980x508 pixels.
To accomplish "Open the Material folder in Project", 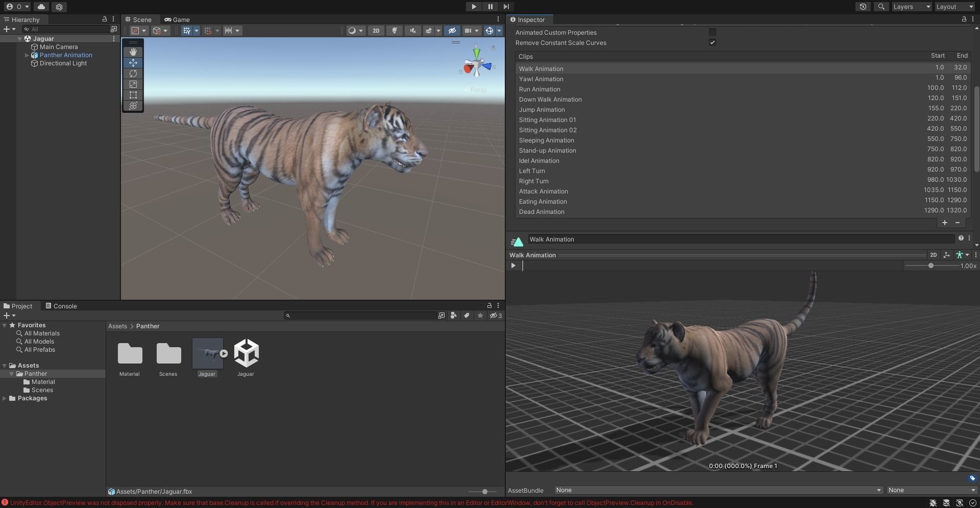I will click(130, 353).
